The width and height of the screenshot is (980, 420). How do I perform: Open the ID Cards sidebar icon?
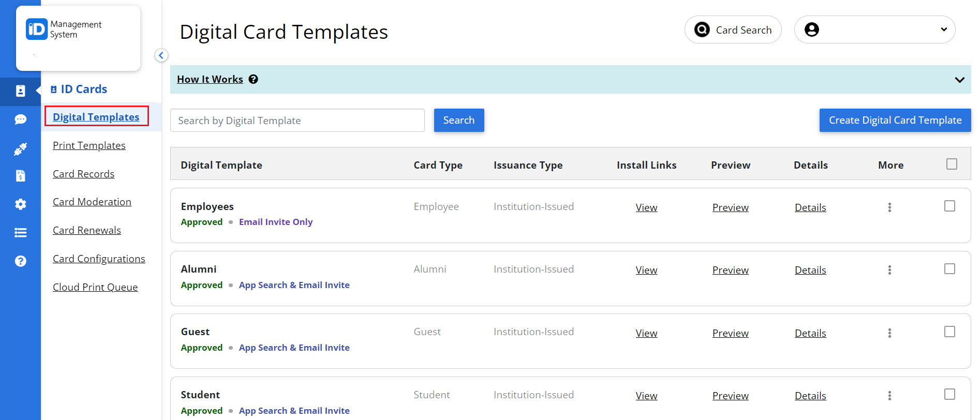(x=20, y=91)
